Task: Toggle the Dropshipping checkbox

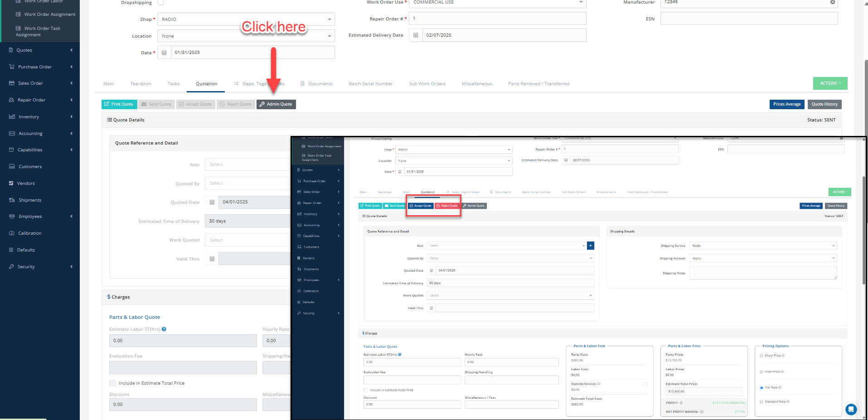Action: coord(160,3)
